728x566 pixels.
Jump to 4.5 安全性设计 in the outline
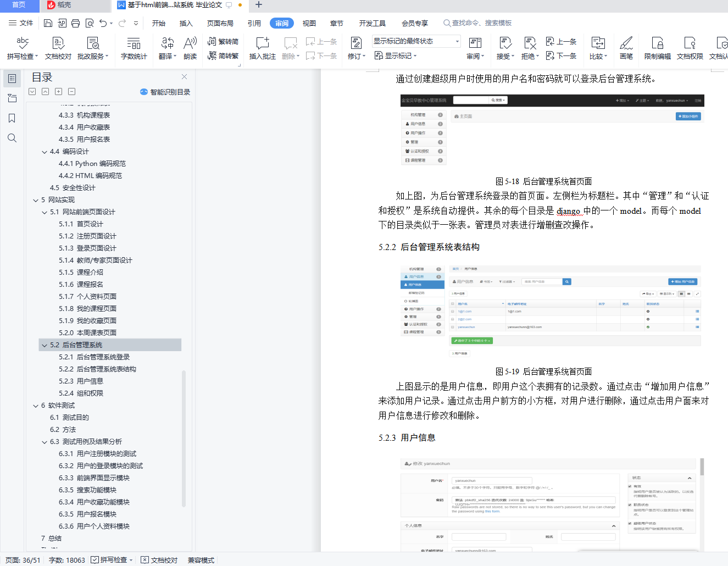[x=73, y=188]
